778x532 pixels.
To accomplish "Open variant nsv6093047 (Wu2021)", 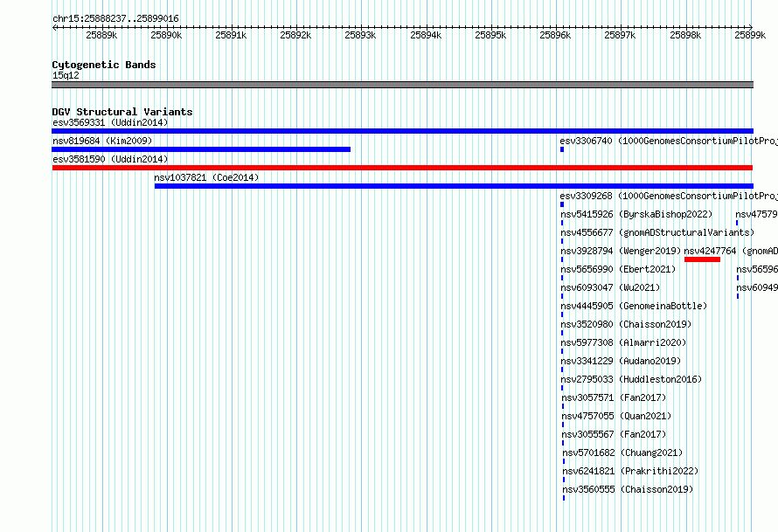I will pos(610,287).
